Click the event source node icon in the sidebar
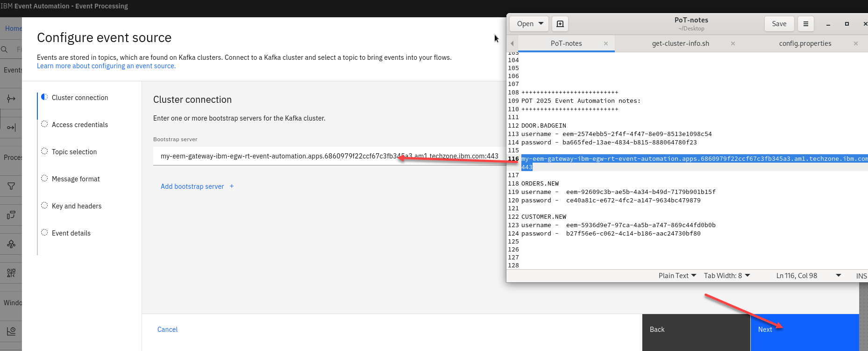 pos(11,99)
